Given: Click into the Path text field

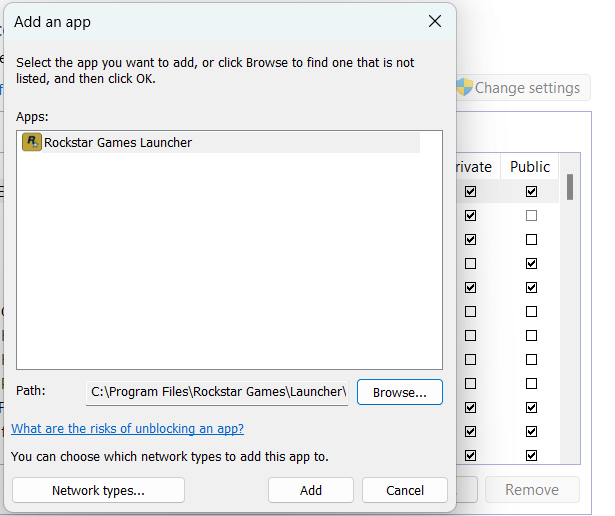Looking at the screenshot, I should pos(217,392).
